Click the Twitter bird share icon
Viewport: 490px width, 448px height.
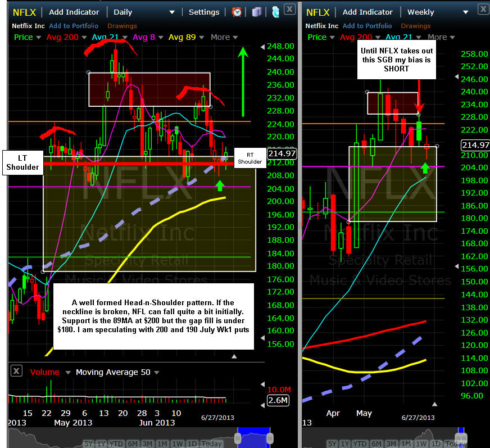pos(275,12)
